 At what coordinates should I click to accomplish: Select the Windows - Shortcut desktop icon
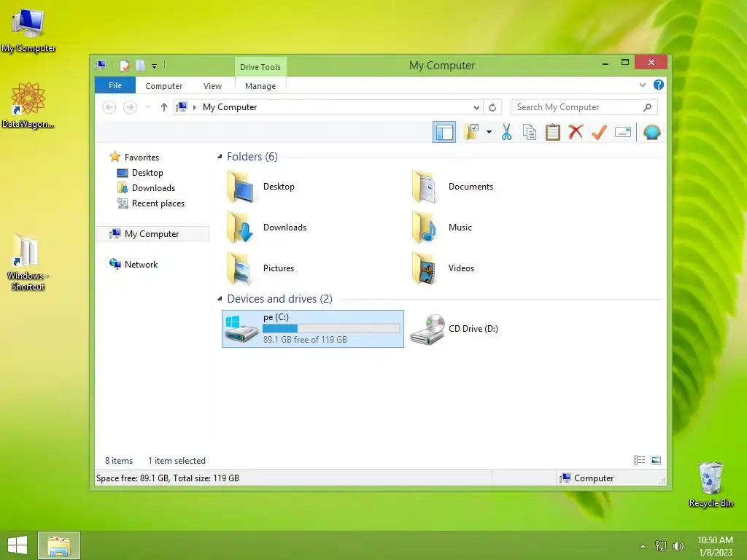28,262
